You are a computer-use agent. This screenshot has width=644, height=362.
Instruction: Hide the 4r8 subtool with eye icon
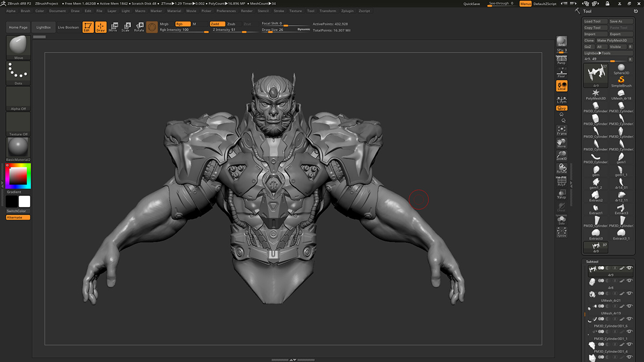pyautogui.click(x=630, y=280)
